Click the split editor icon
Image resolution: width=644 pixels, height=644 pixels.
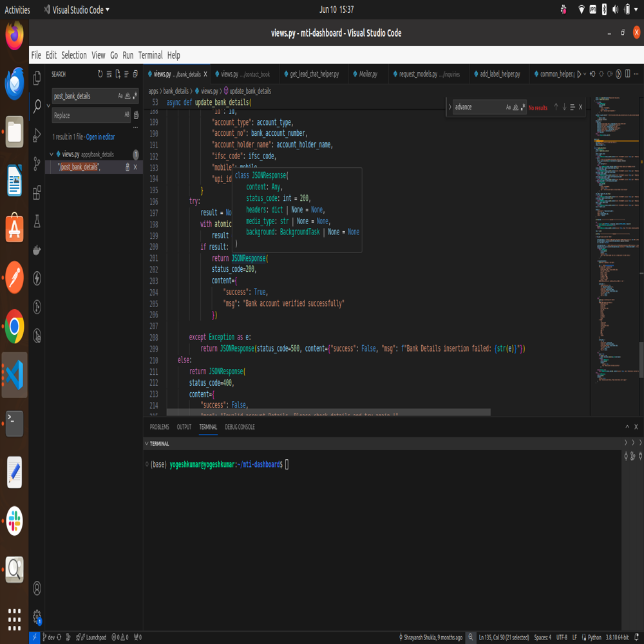pos(627,74)
